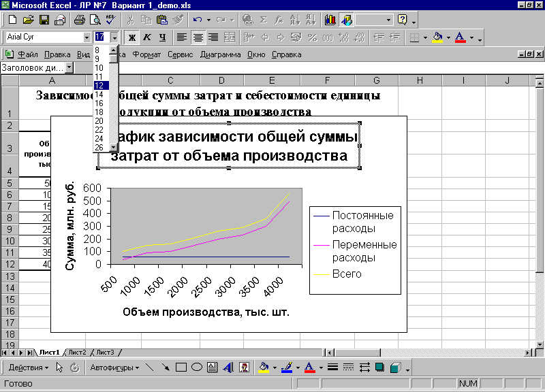Image resolution: width=545 pixels, height=392 pixels.
Task: Insert a Text Box from drawing toolbar
Action: coord(213,367)
